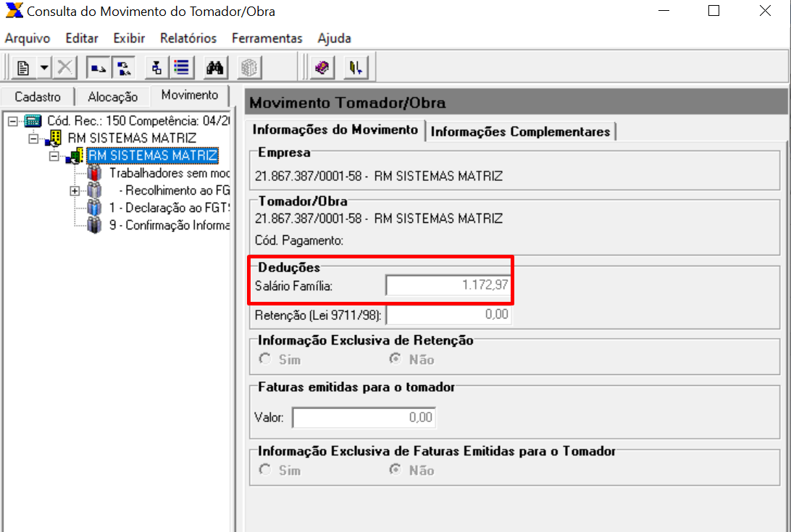Select the Informações do Movimento tab

tap(335, 130)
